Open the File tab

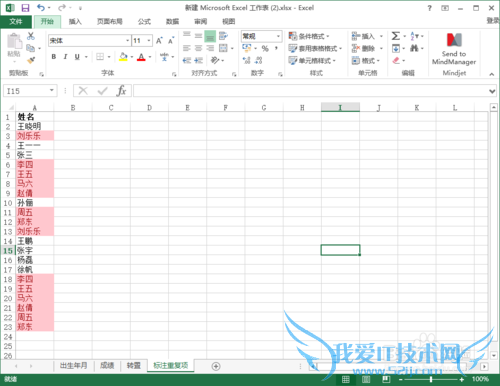click(x=16, y=22)
